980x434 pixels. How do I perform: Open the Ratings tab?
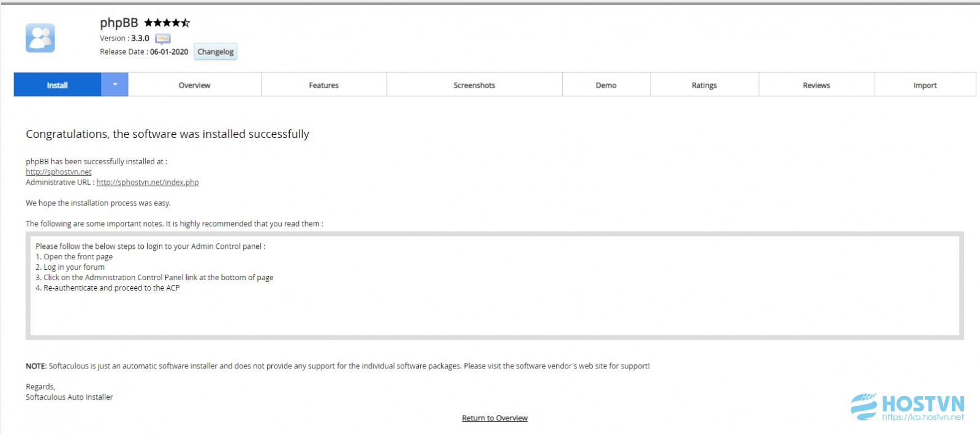[704, 85]
